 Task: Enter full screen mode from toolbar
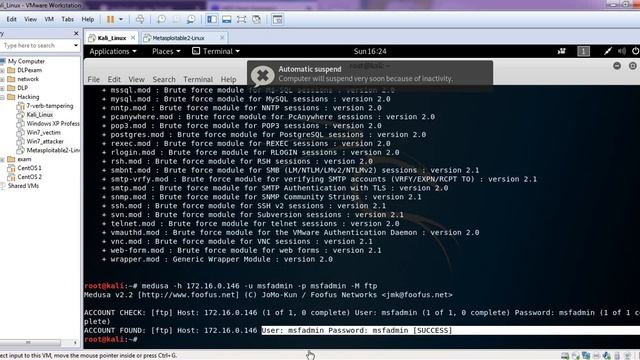point(241,19)
